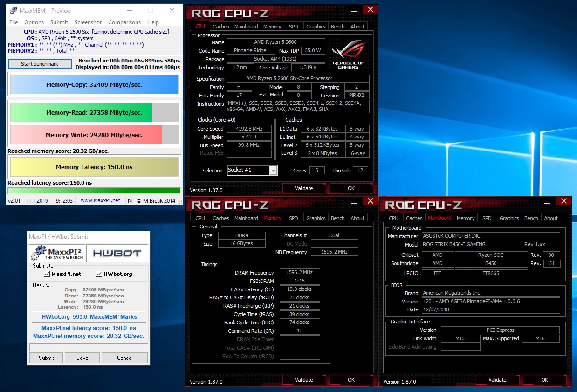Image resolution: width=577 pixels, height=392 pixels.
Task: Minimize the MaxxMEM PreView window
Action: click(x=129, y=10)
